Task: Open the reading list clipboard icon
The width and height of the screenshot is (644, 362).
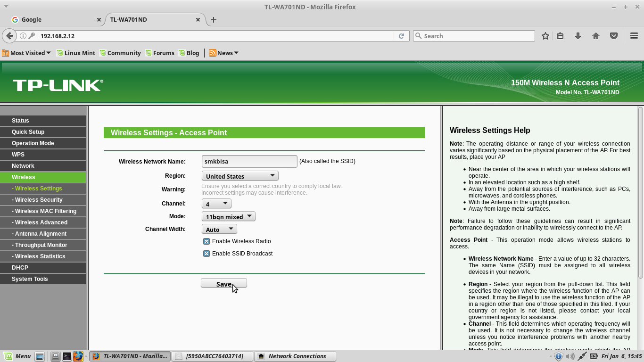Action: coord(560,35)
